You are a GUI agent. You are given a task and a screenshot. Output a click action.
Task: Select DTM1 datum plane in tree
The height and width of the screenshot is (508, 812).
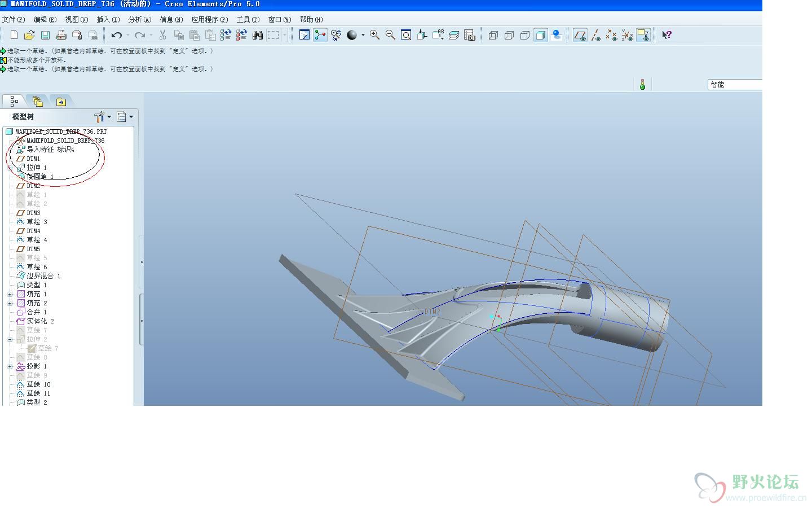[x=28, y=159]
